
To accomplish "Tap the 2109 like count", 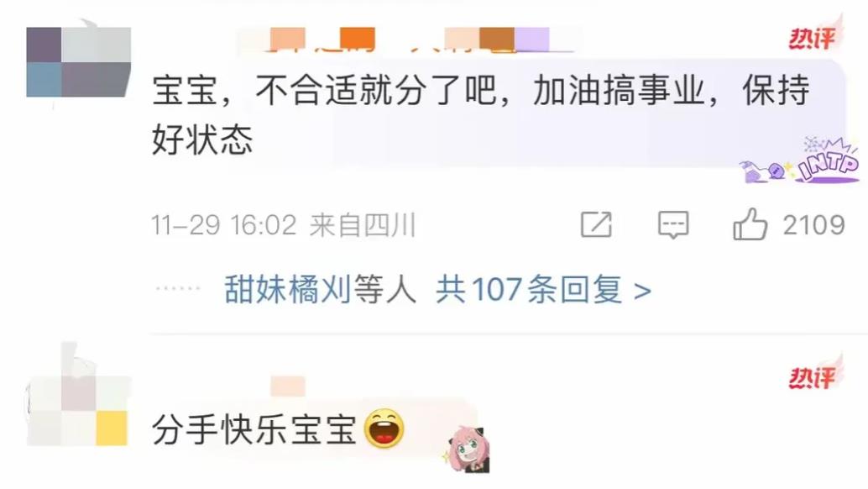I will click(x=813, y=224).
